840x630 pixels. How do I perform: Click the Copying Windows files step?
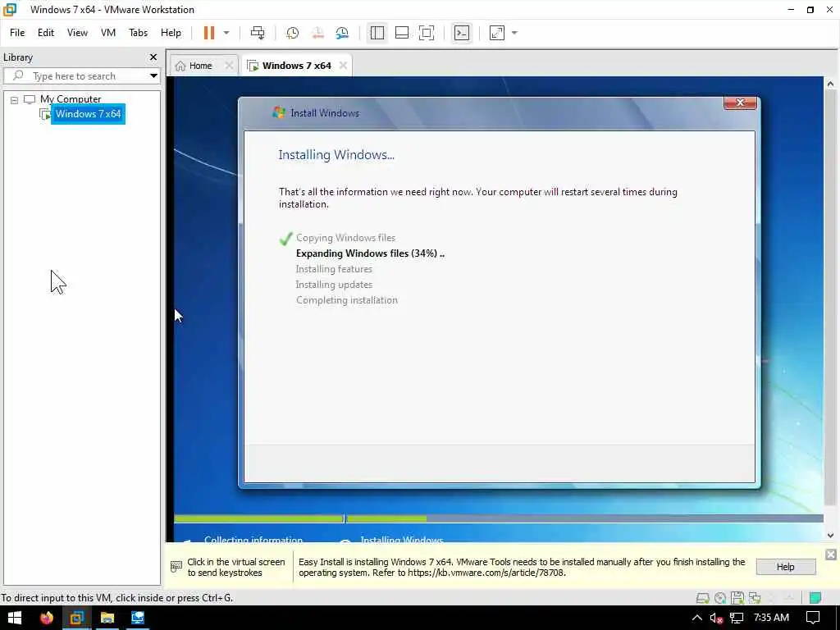pos(345,238)
